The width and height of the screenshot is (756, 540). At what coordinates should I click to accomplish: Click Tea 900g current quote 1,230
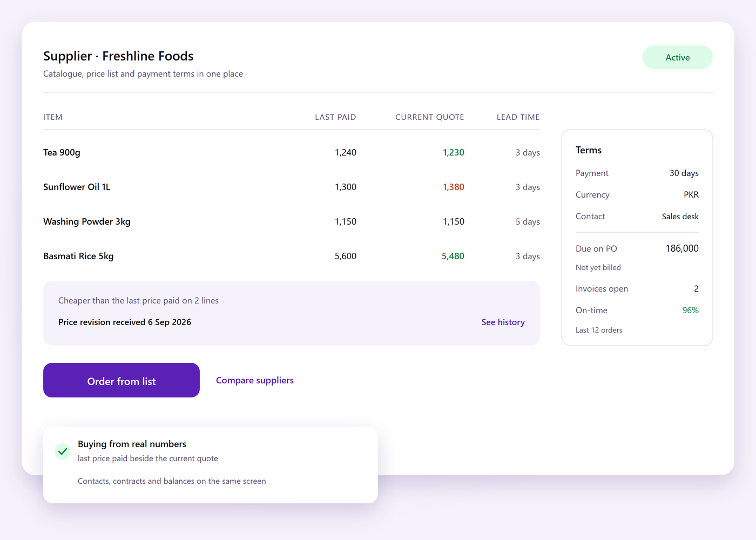[x=454, y=152]
